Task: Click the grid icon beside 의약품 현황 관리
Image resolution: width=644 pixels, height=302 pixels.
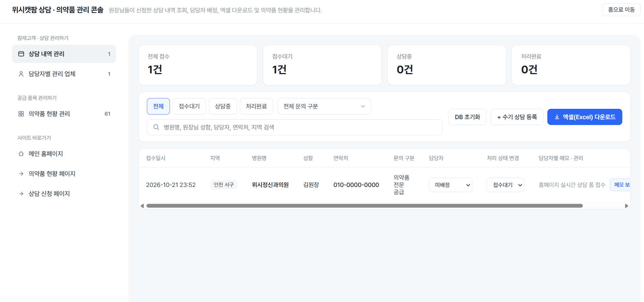Action: coord(21,114)
